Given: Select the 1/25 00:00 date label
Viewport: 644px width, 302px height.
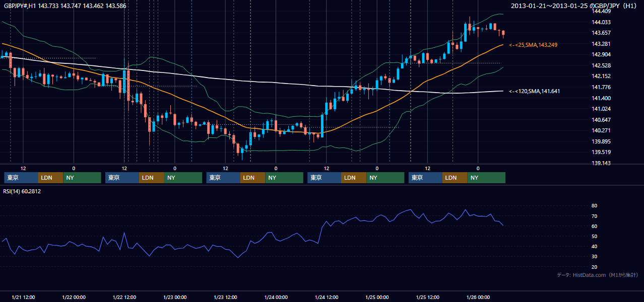Looking at the screenshot, I should pyautogui.click(x=377, y=297).
